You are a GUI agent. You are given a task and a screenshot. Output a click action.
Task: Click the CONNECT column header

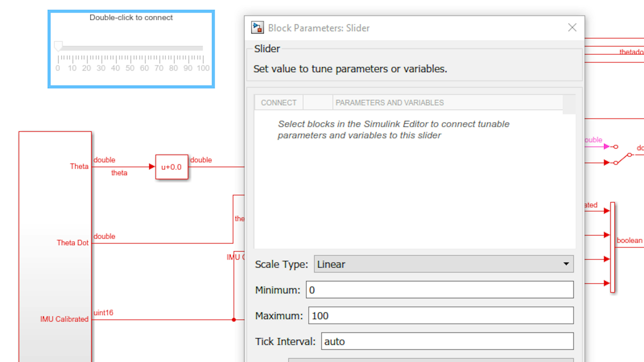click(x=279, y=102)
